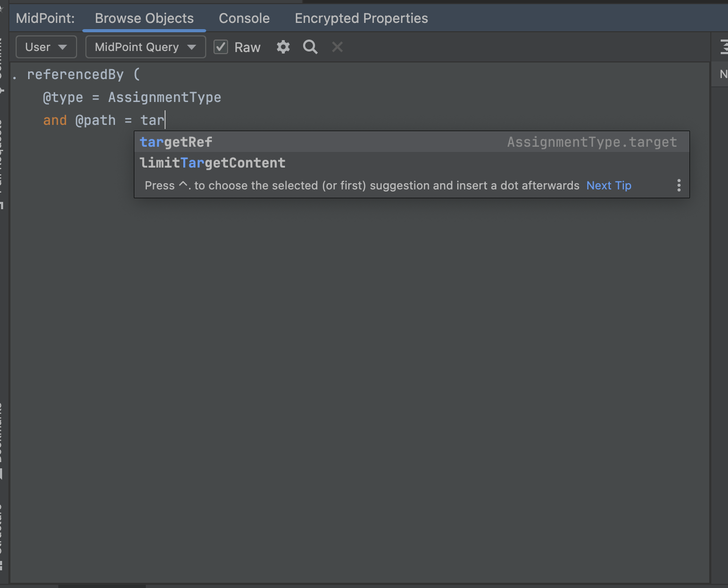Uncheck the Raw query checkbox
Viewport: 728px width, 588px height.
tap(221, 47)
